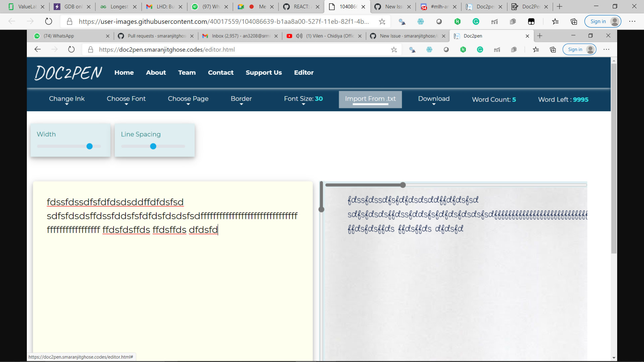Open the Download option
The image size is (644, 362).
[434, 99]
